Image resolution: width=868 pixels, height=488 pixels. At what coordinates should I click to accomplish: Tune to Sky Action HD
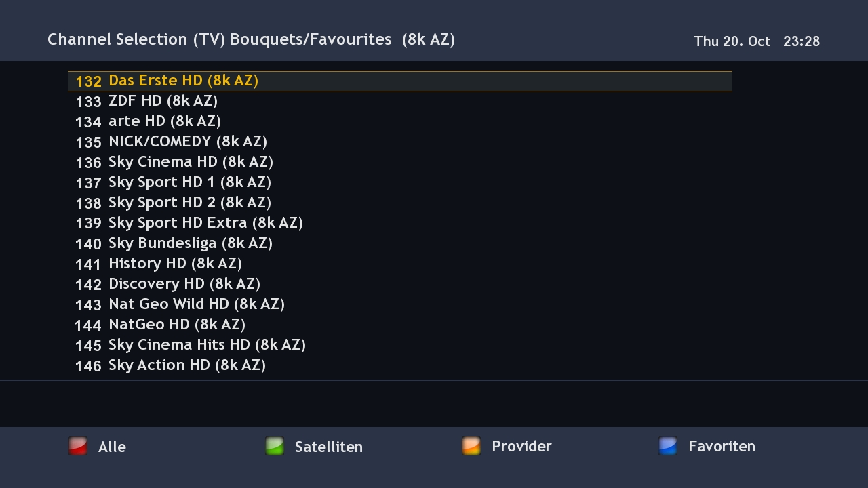coord(187,365)
